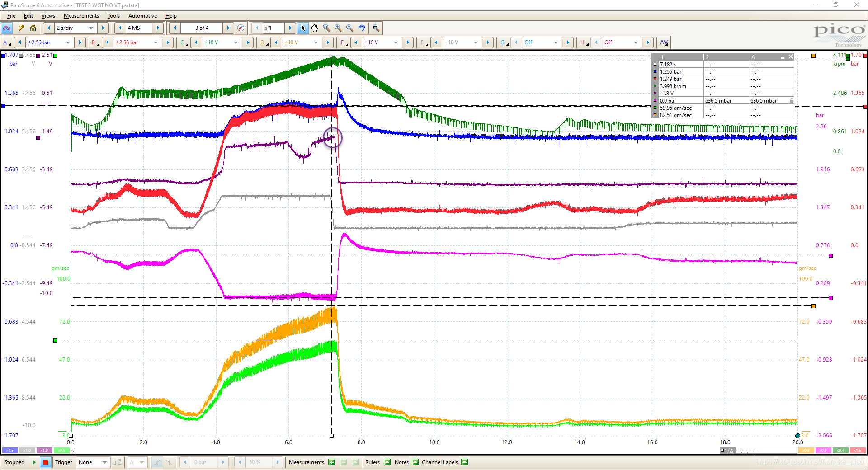Open channel A options button
The height and width of the screenshot is (470, 868).
tap(6, 42)
